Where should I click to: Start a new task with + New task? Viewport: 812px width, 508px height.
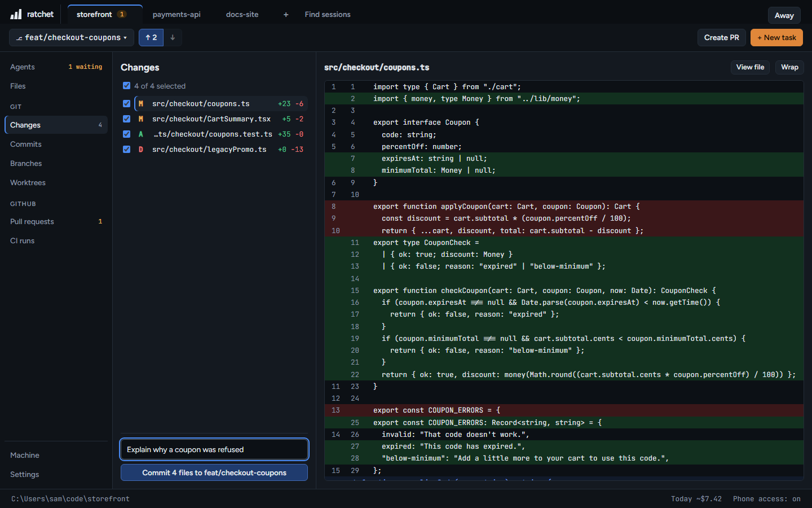coord(776,37)
